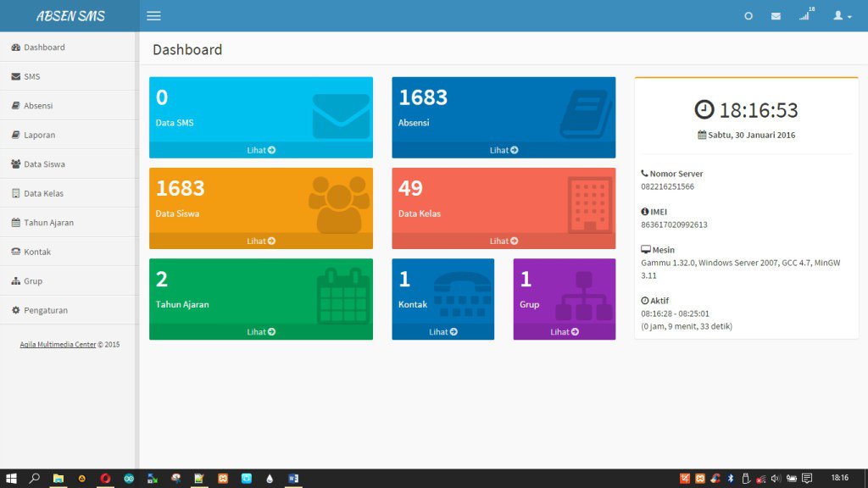
Task: Click Lihat on the Grup card
Action: tap(564, 331)
